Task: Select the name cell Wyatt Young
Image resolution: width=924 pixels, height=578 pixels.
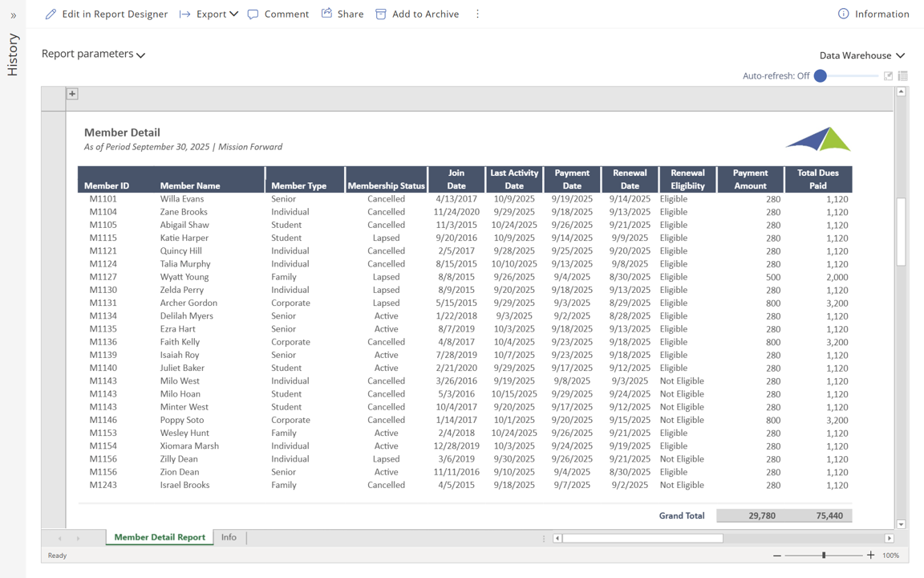Action: (x=184, y=277)
